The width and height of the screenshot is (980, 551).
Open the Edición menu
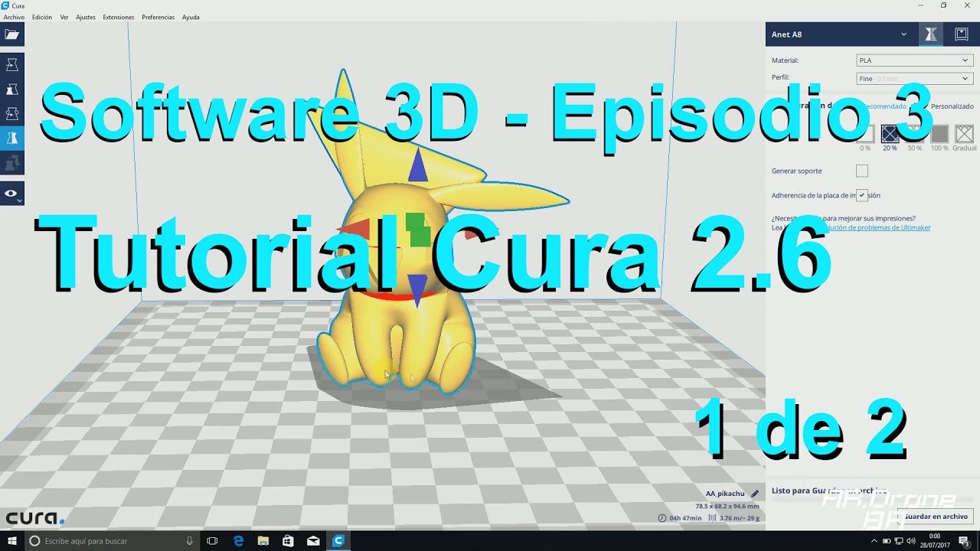click(x=42, y=17)
